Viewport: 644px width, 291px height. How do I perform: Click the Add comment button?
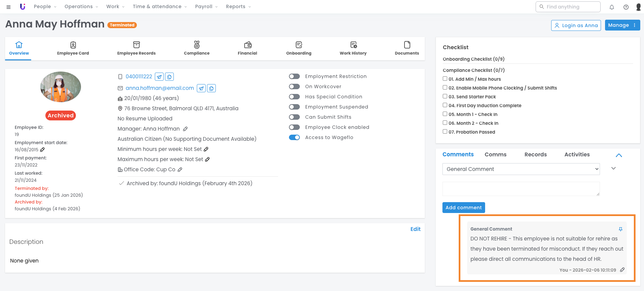click(463, 208)
